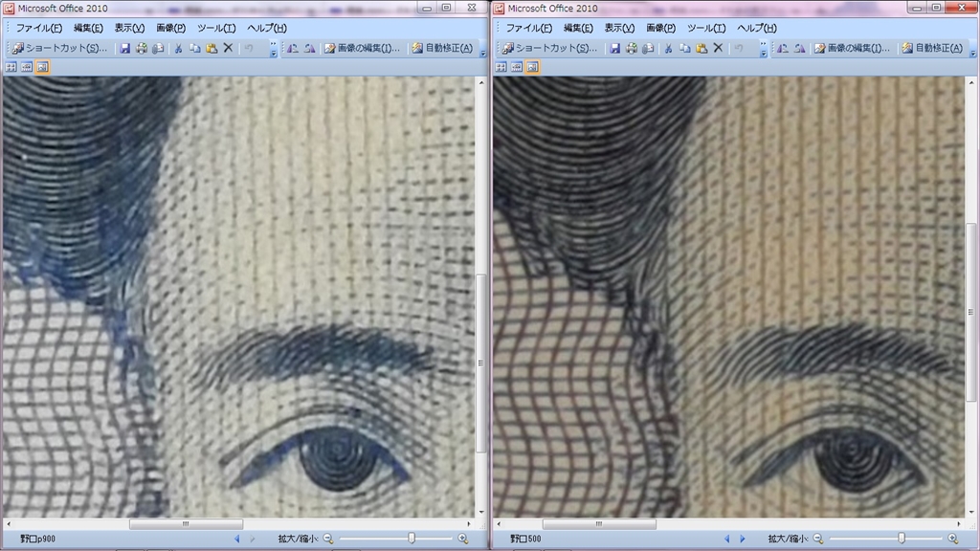Open ファイル(F) menu in right window
The width and height of the screenshot is (980, 551).
(x=528, y=28)
